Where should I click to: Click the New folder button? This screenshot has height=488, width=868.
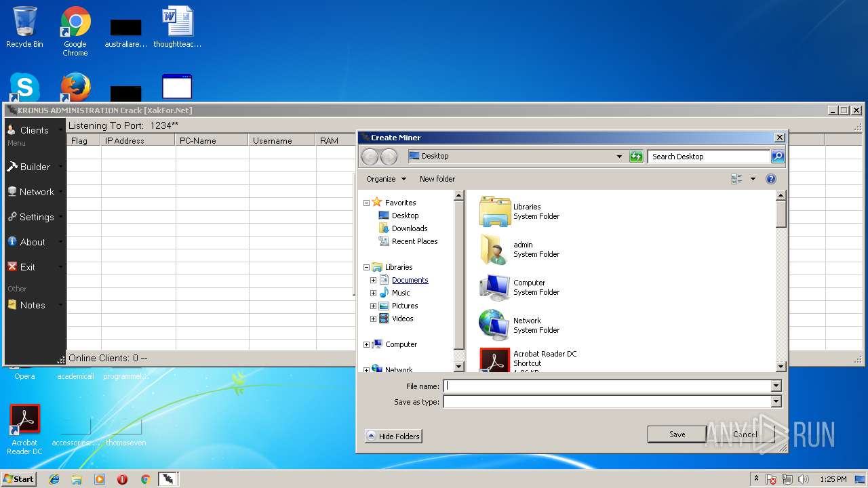[x=437, y=179]
